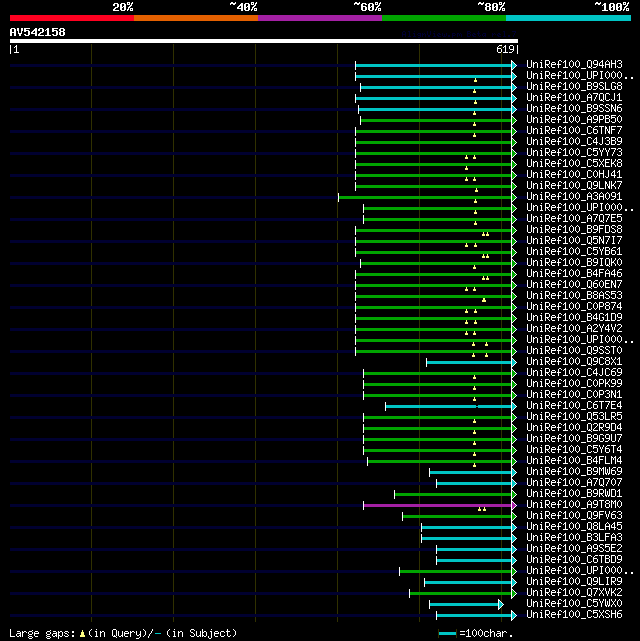This screenshot has width=640, height=641.
Task: Select the purple alignment bar for UniRef100_A9T8M0
Action: (437, 505)
